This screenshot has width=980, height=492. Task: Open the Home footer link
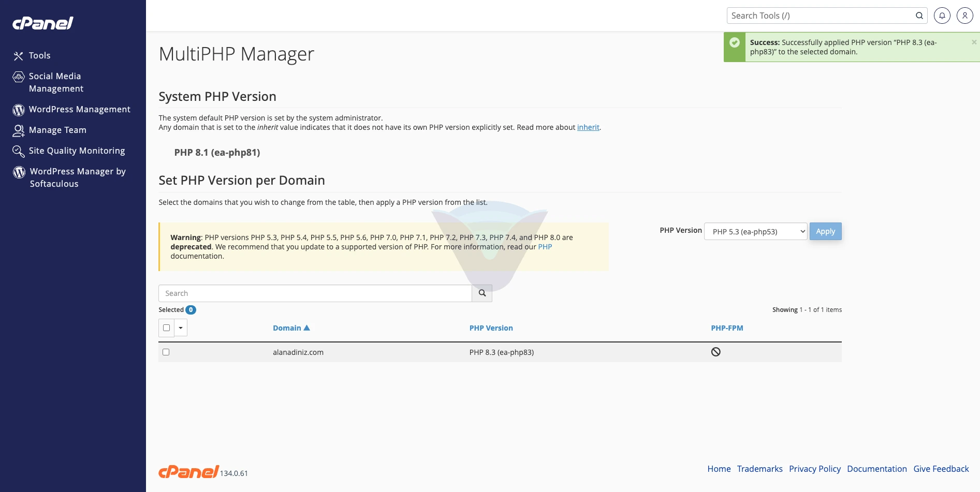719,469
